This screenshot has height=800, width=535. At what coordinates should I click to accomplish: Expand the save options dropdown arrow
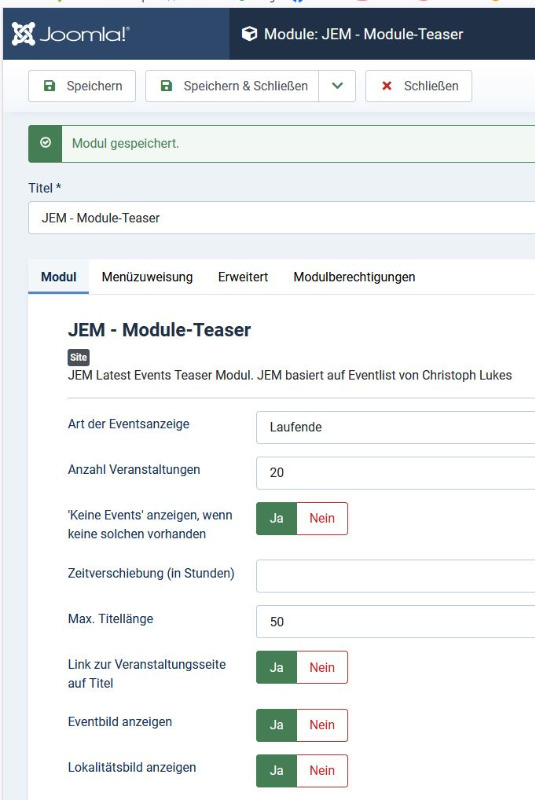click(337, 86)
